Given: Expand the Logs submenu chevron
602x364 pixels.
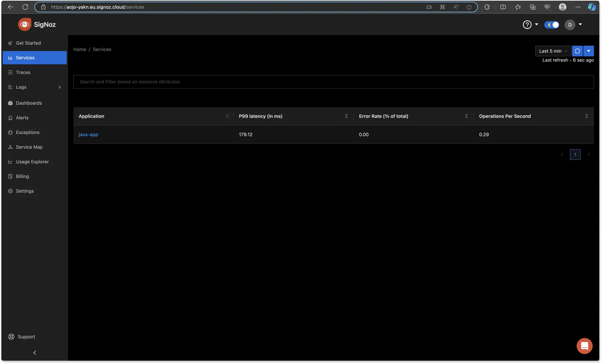Looking at the screenshot, I should [60, 87].
